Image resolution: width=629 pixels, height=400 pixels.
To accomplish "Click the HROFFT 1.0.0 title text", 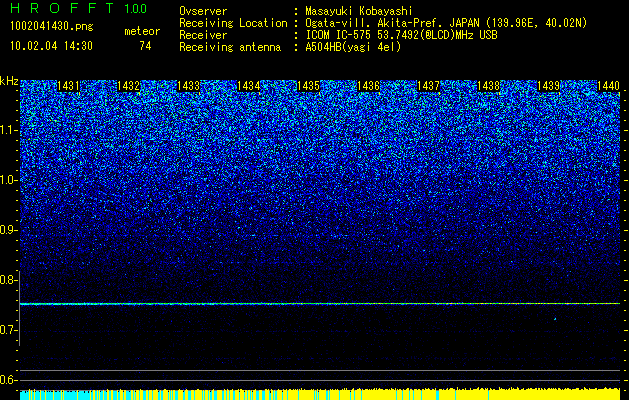I will (79, 8).
